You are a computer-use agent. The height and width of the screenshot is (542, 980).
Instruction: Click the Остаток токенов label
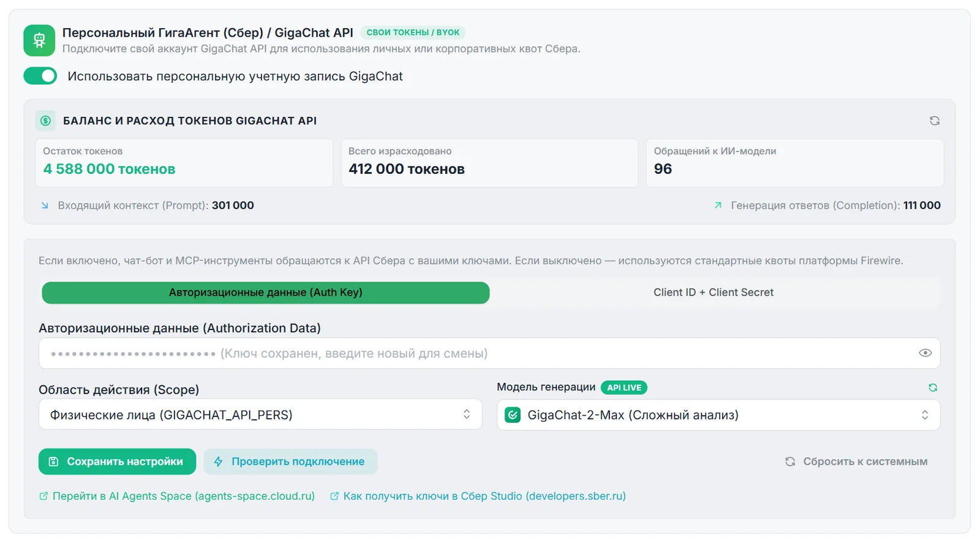coord(83,151)
